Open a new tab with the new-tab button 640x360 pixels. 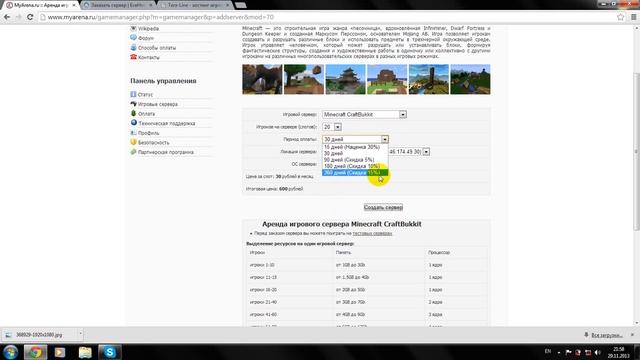point(241,5)
